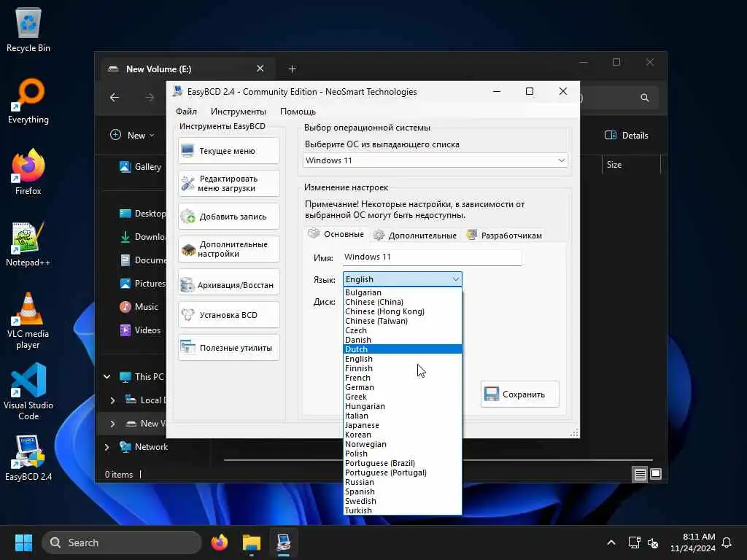747x560 pixels.
Task: Select Spanish language option
Action: click(x=403, y=491)
